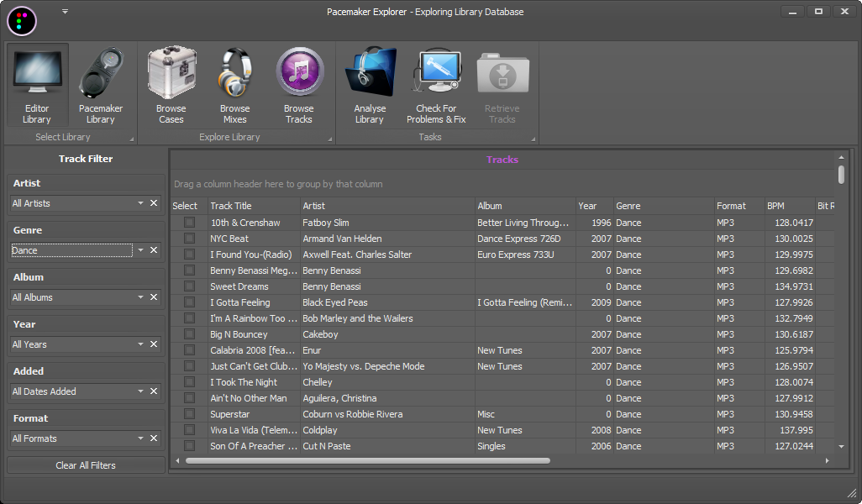This screenshot has height=504, width=862.
Task: Sort by BPM column header
Action: coord(790,206)
